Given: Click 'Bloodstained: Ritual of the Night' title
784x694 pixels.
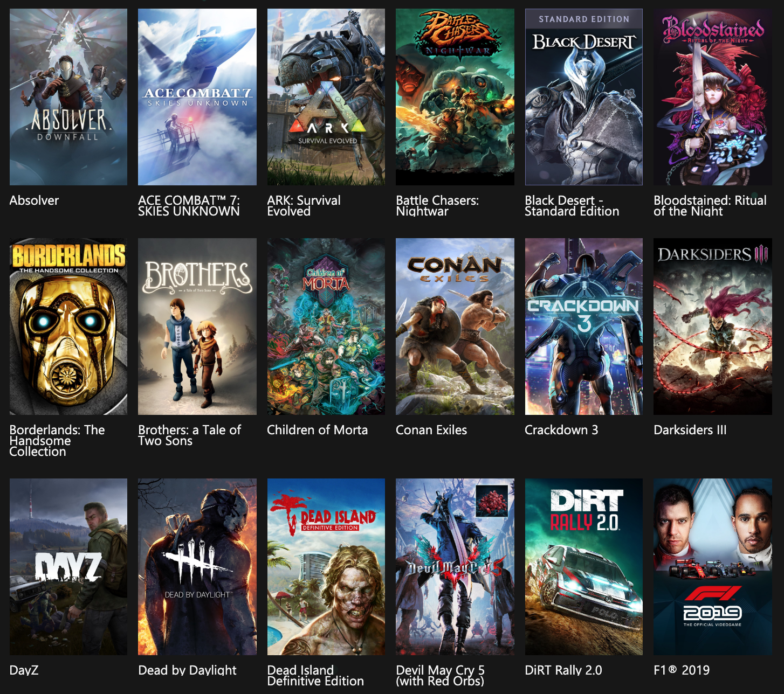Looking at the screenshot, I should tap(710, 206).
